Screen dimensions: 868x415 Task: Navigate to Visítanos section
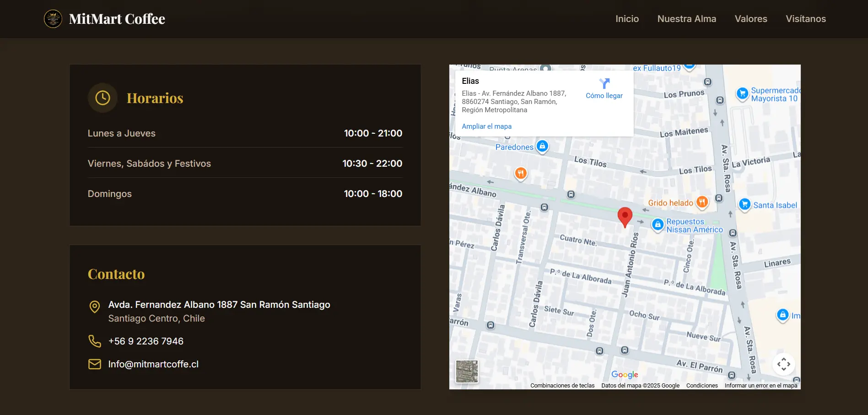click(805, 19)
